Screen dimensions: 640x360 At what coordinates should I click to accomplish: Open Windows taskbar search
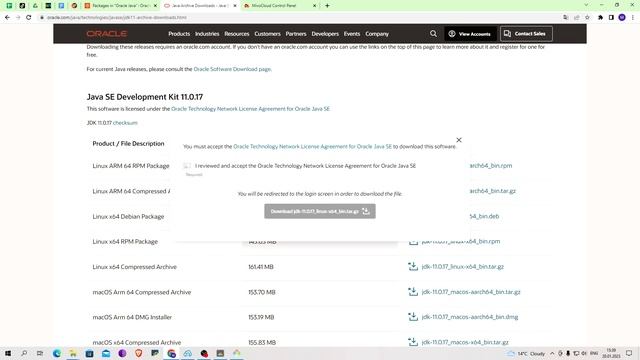pyautogui.click(x=24, y=353)
